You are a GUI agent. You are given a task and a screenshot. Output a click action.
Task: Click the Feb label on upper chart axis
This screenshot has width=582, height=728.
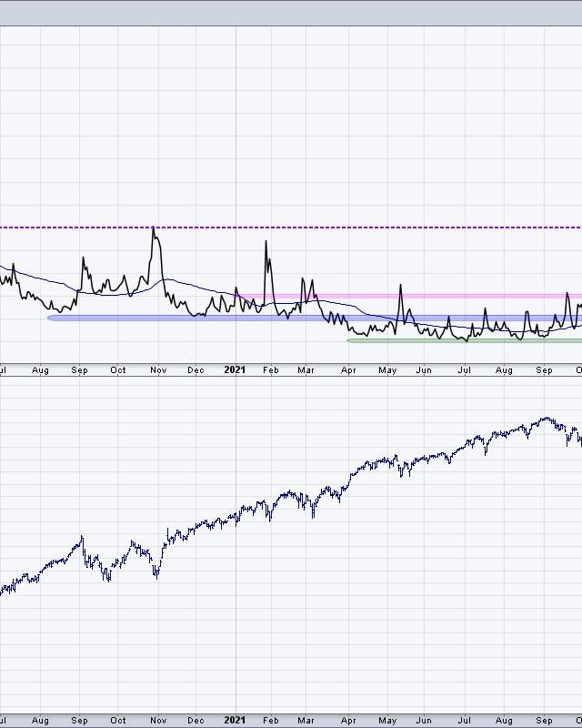[x=270, y=370]
